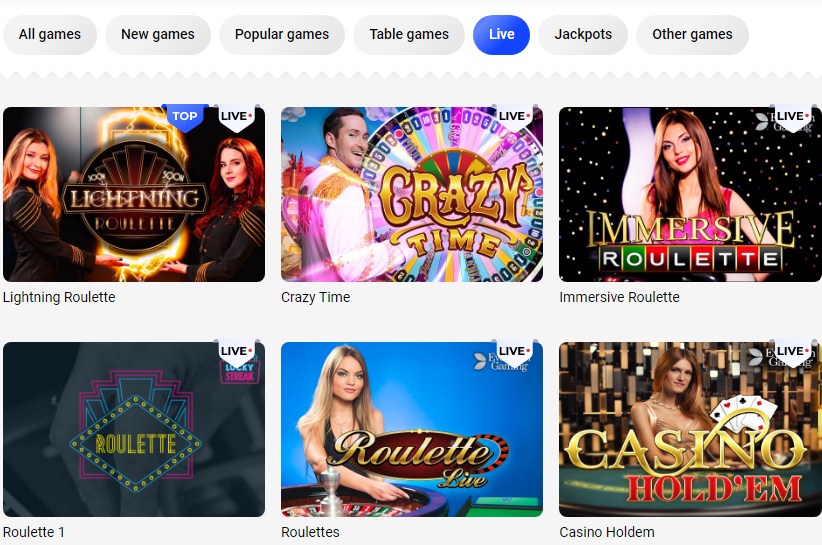Show the Jackpots category
This screenshot has width=822, height=545.
click(x=583, y=35)
